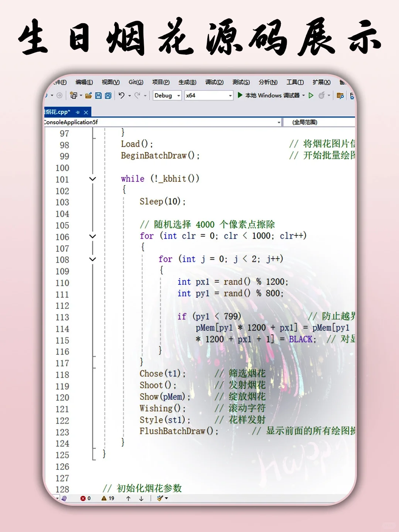This screenshot has height=532, width=399.
Task: Click the BLACK constant
Action: pos(300,339)
